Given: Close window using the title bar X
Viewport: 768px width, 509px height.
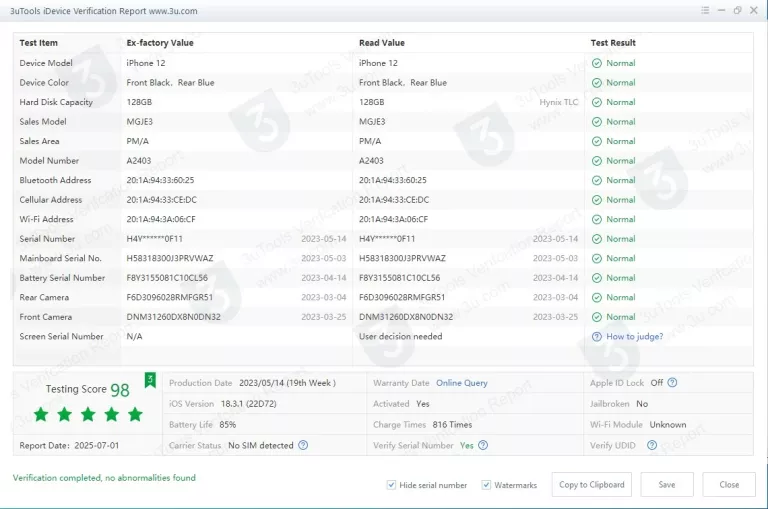Looking at the screenshot, I should click(x=754, y=10).
